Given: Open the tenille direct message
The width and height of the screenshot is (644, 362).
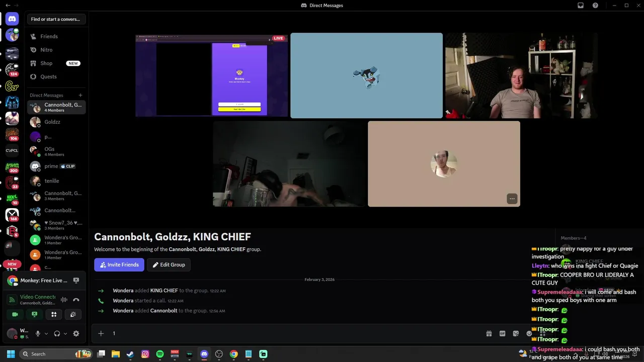Looking at the screenshot, I should pos(56,181).
